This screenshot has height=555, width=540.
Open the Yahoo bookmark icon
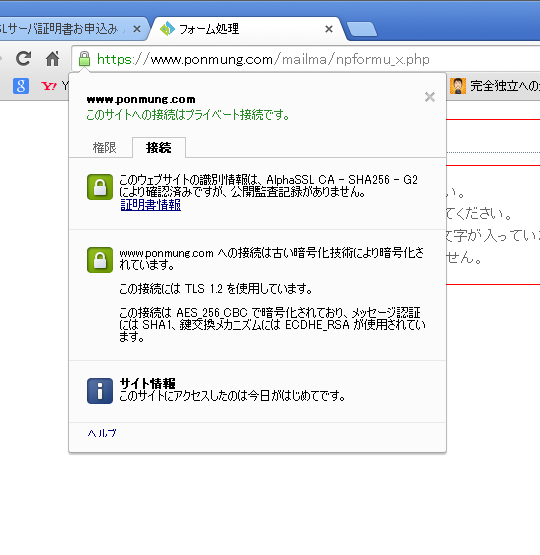tap(49, 86)
